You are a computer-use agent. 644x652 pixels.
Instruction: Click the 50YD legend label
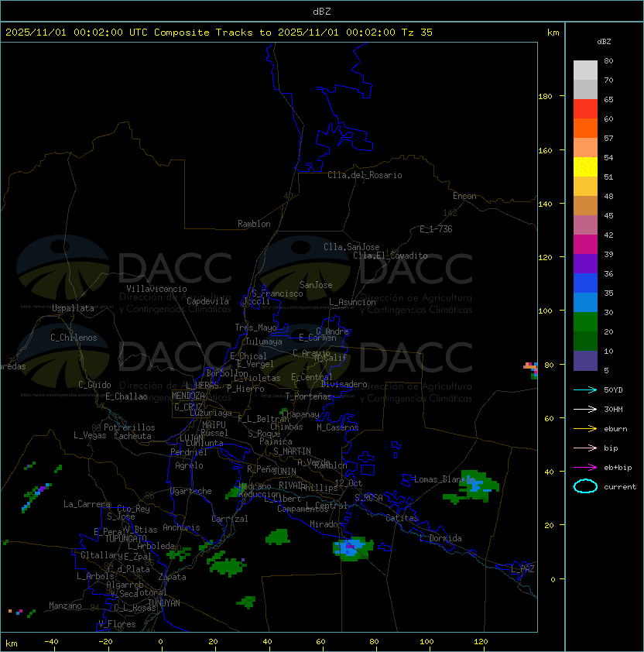pos(613,389)
